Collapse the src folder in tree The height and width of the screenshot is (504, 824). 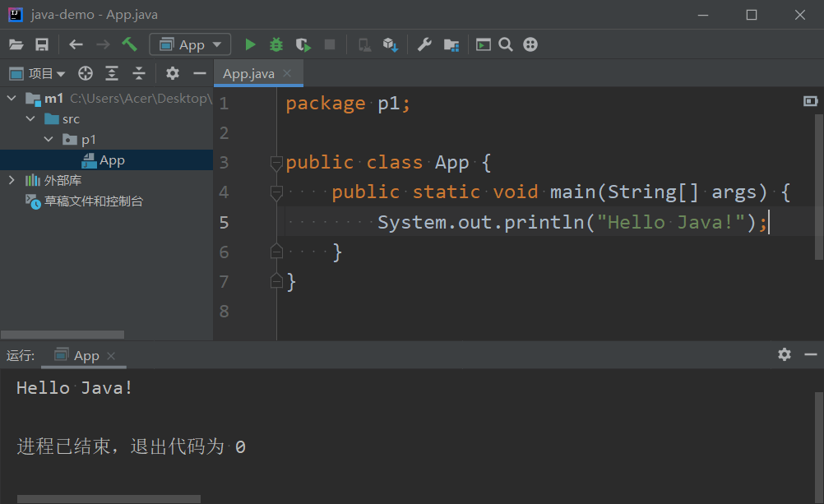tap(30, 119)
